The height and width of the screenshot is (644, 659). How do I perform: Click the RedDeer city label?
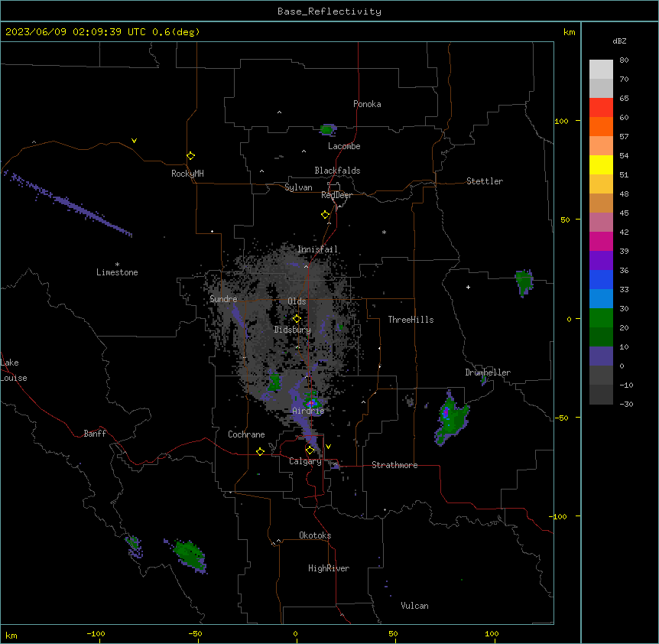click(x=336, y=195)
